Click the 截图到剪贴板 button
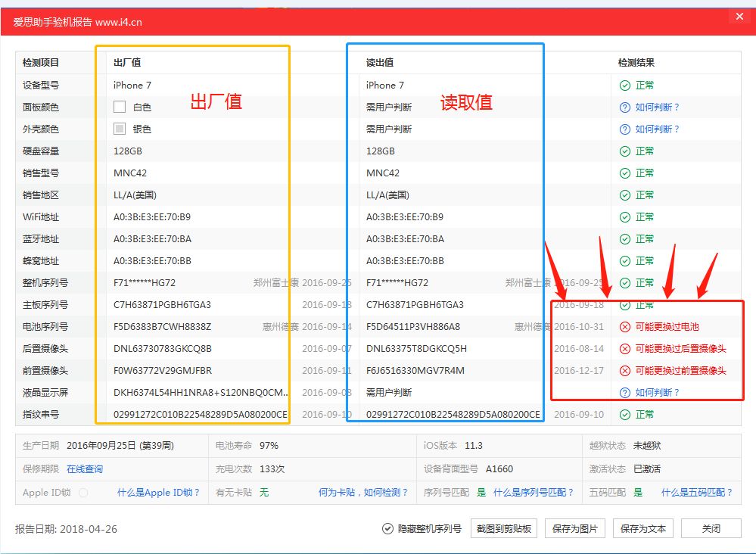This screenshot has width=756, height=554. coord(506,528)
